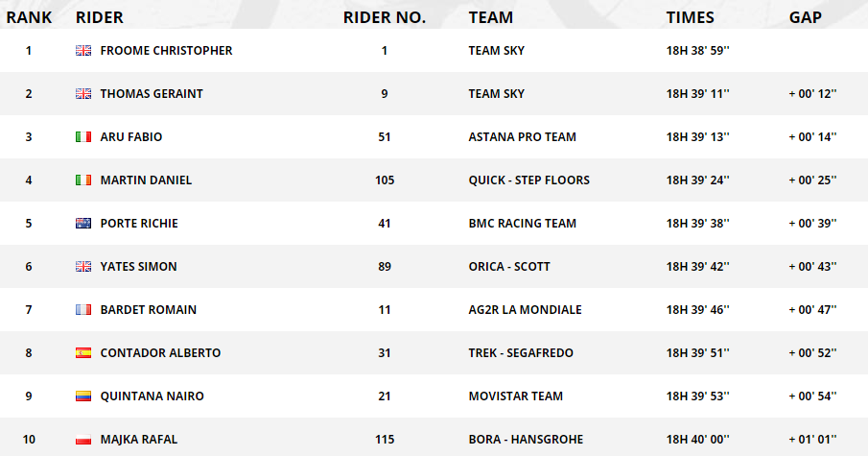
Task: Click the TIMES column header
Action: pos(690,17)
